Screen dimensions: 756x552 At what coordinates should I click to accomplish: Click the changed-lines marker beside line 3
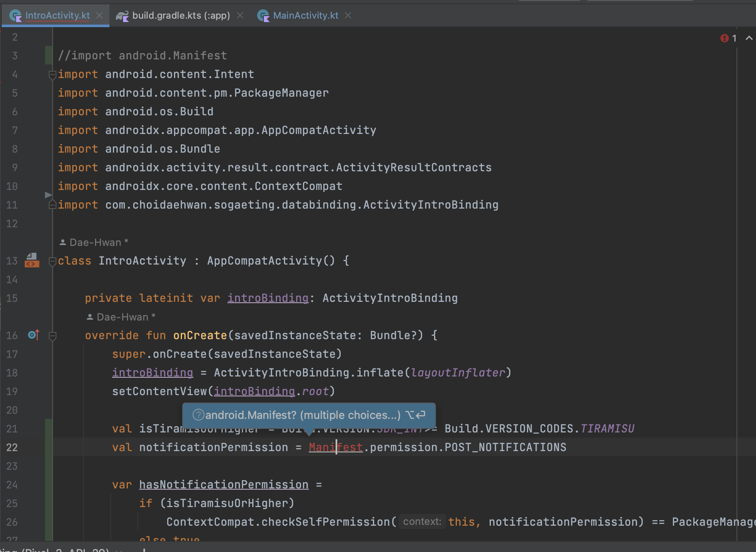(48, 55)
